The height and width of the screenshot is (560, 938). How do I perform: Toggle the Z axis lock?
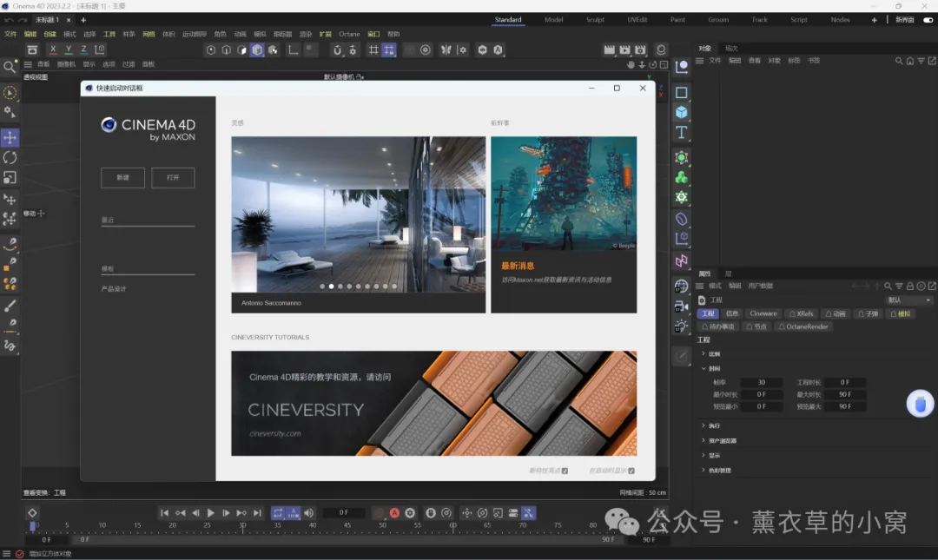[x=83, y=49]
